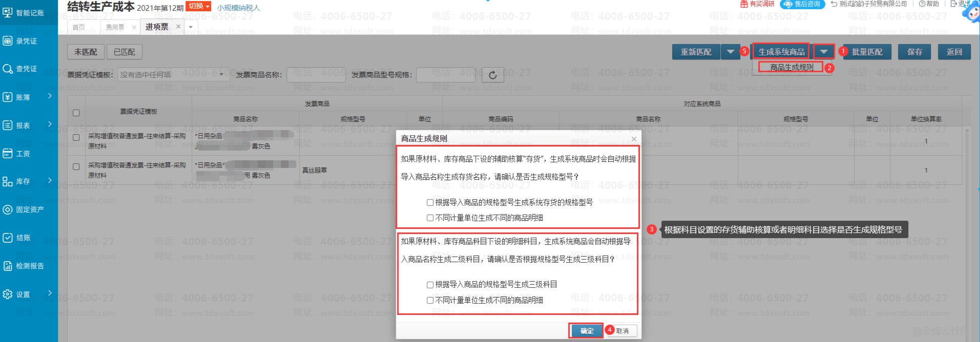Select the 已匹配 tab

tap(124, 52)
